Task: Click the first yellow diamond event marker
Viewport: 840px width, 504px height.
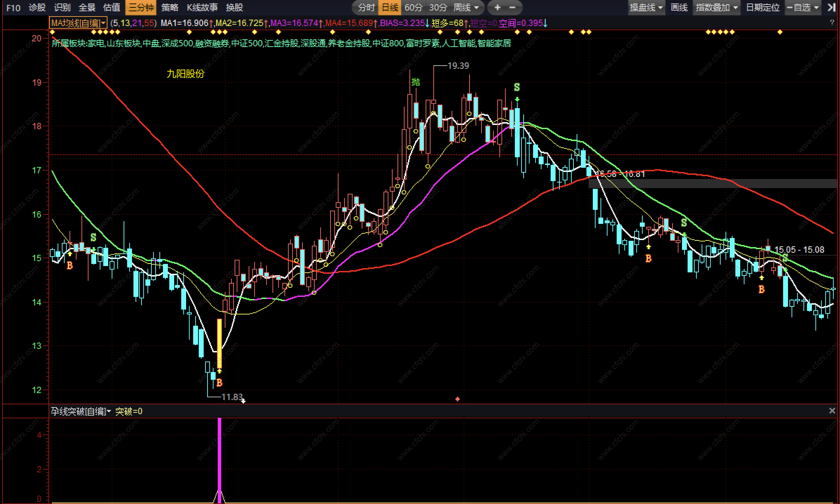Action: [x=53, y=32]
